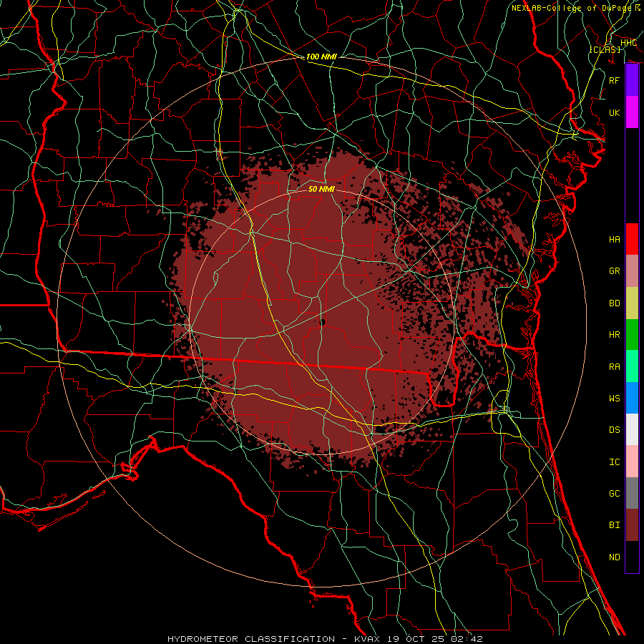Click the UK legend label

(x=614, y=112)
